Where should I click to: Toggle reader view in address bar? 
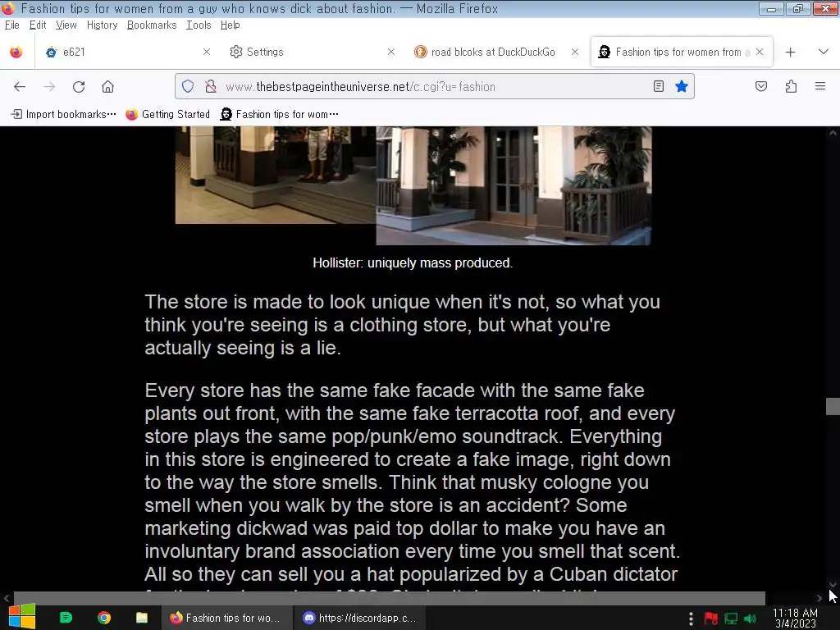click(x=659, y=86)
